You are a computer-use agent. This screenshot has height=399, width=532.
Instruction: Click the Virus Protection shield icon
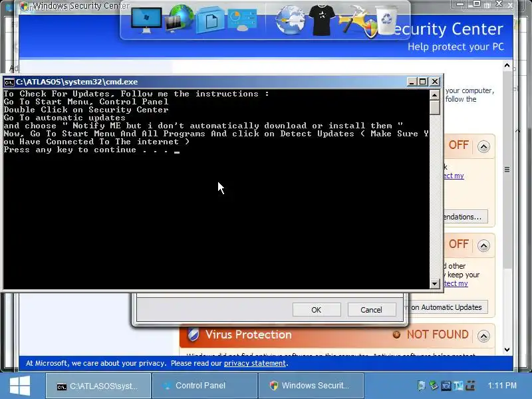point(194,334)
